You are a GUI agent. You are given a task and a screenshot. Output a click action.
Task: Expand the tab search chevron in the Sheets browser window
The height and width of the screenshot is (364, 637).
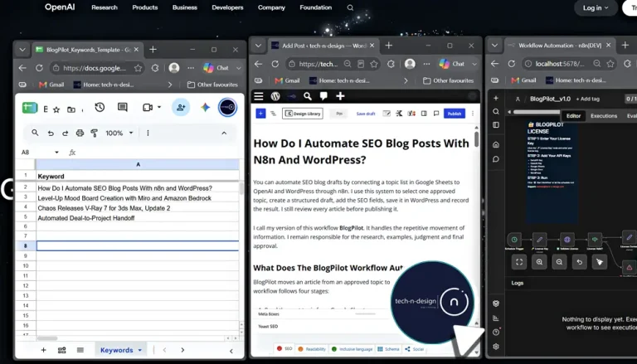tap(22, 50)
